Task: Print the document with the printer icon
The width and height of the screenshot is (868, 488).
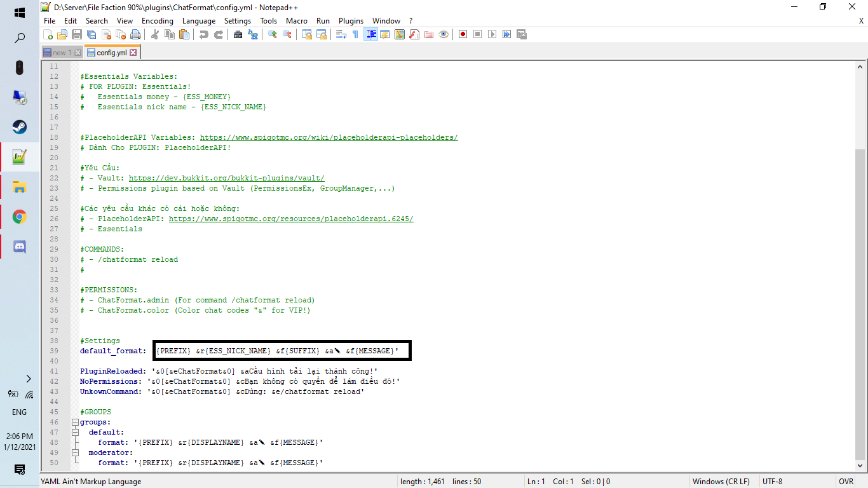Action: [135, 34]
